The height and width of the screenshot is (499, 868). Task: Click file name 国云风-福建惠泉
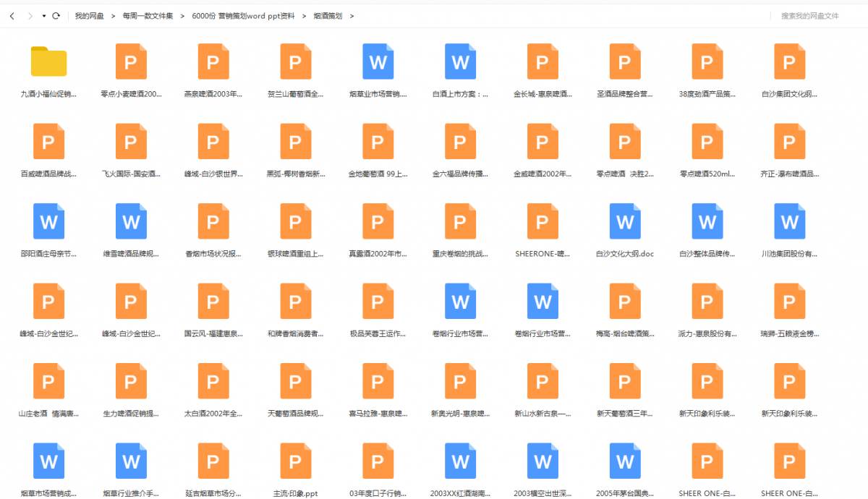[213, 334]
